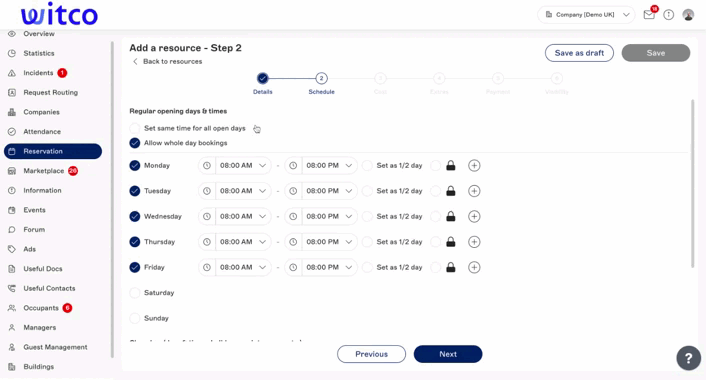
Task: Toggle the circle beside Friday's lock
Action: (x=435, y=267)
